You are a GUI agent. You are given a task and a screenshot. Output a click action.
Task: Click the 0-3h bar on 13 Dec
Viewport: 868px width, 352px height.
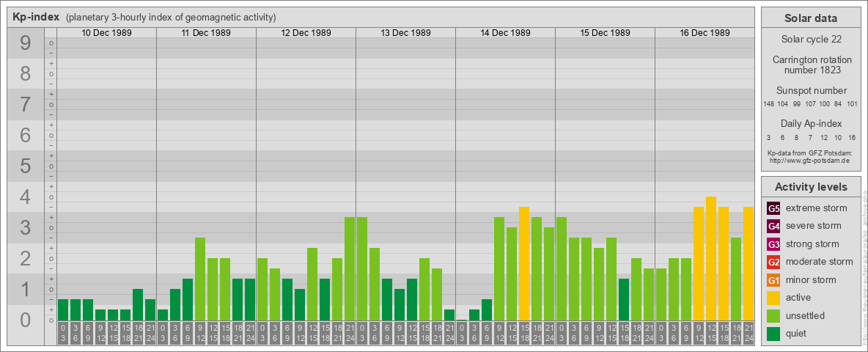coord(362,268)
